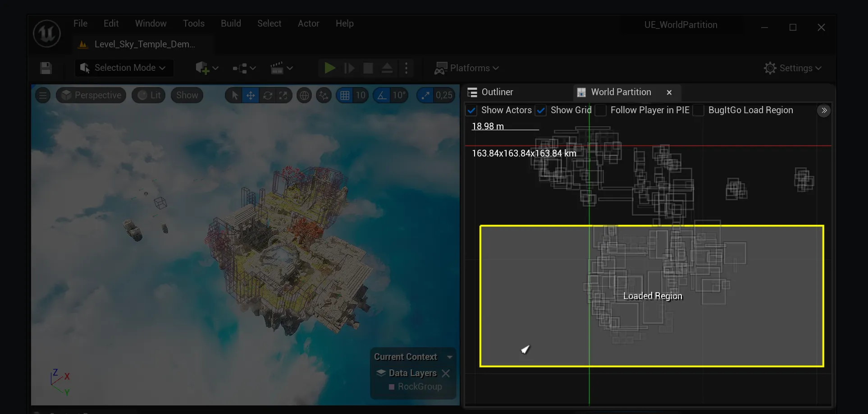Uncheck the Show Actors checkbox

point(471,110)
